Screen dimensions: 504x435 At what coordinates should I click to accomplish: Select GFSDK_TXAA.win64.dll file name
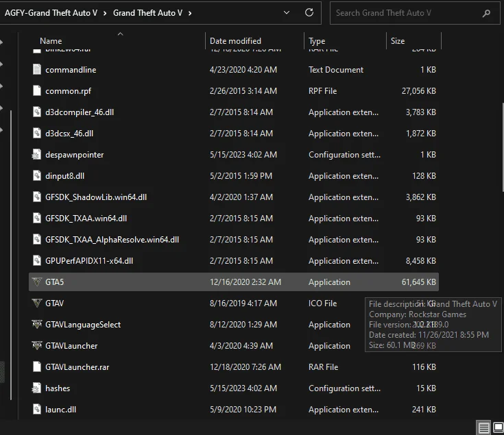(86, 218)
